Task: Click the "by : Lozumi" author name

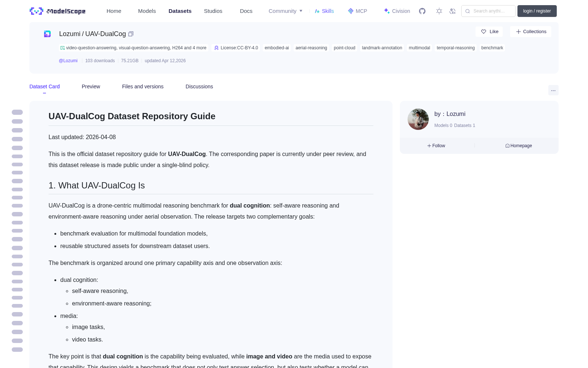Action: pyautogui.click(x=450, y=114)
